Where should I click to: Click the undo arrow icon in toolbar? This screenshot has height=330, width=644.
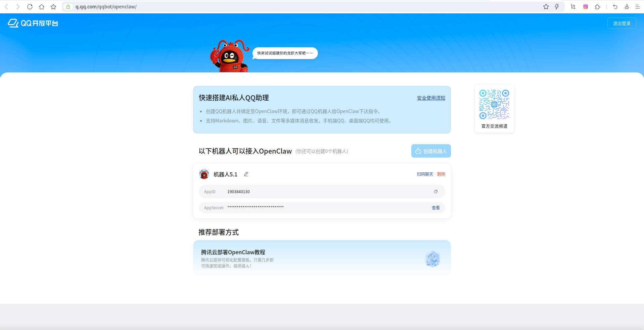(615, 7)
